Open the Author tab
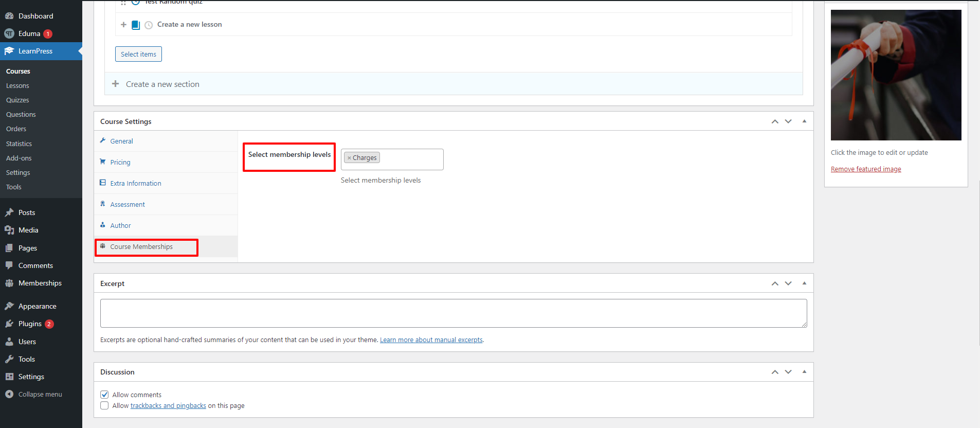 point(166,225)
